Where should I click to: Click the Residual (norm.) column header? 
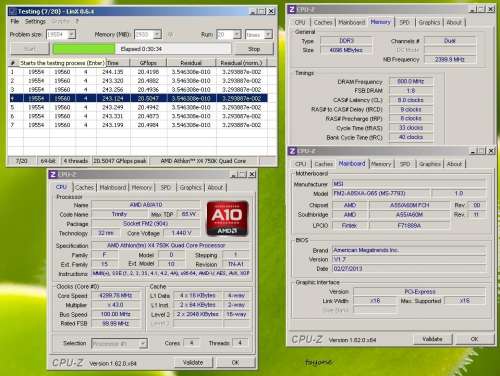coord(241,63)
